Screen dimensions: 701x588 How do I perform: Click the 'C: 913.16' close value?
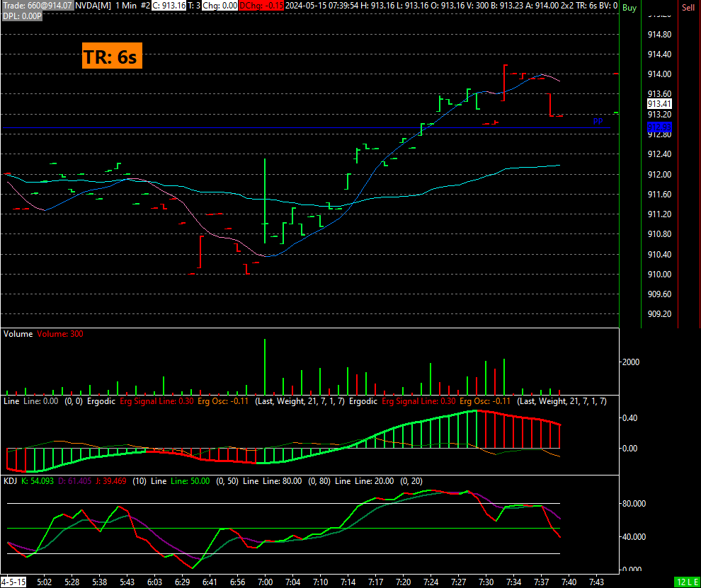(169, 6)
